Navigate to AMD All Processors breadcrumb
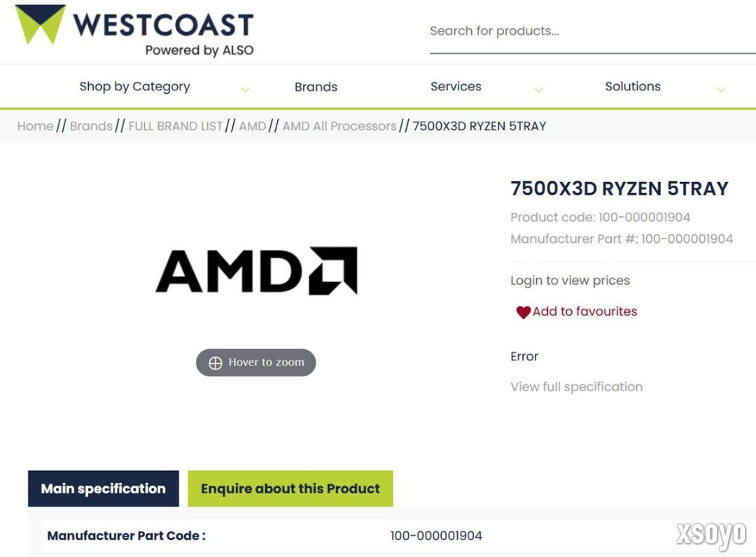This screenshot has width=756, height=557. [x=339, y=126]
